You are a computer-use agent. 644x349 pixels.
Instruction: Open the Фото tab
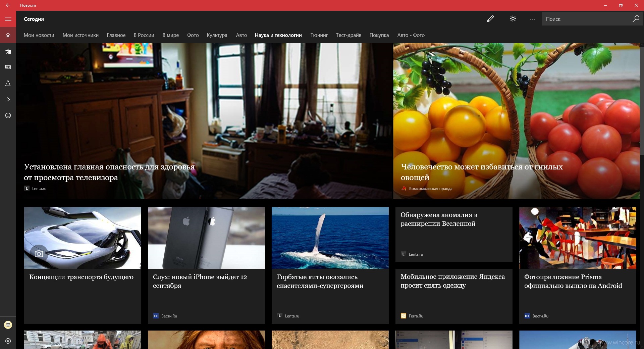[x=193, y=35]
